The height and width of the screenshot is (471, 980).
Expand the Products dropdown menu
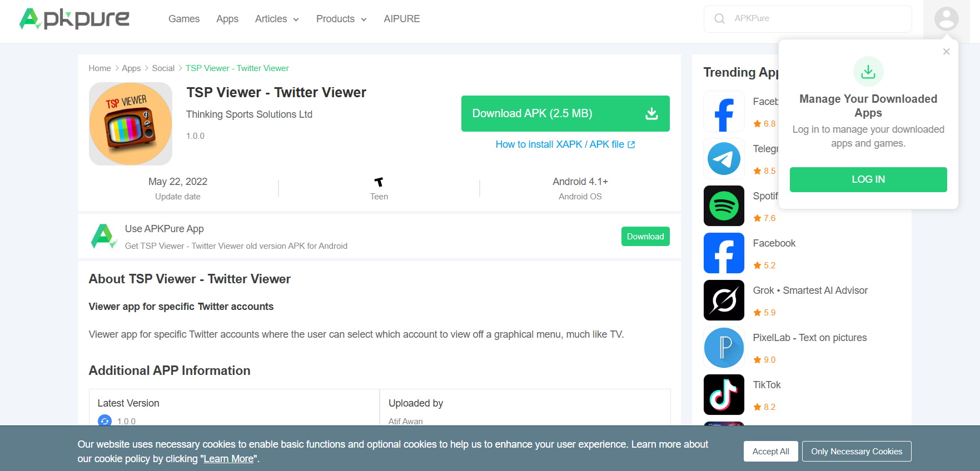click(341, 19)
